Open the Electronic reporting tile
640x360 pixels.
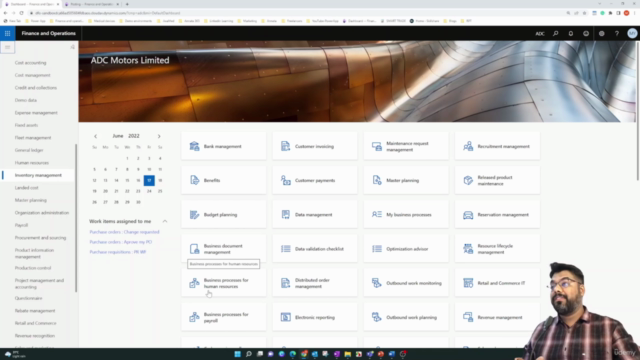coord(315,317)
